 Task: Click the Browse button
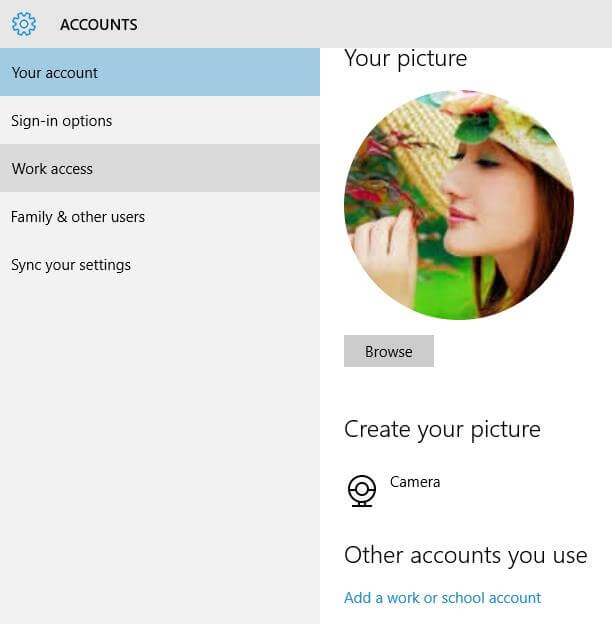point(389,351)
